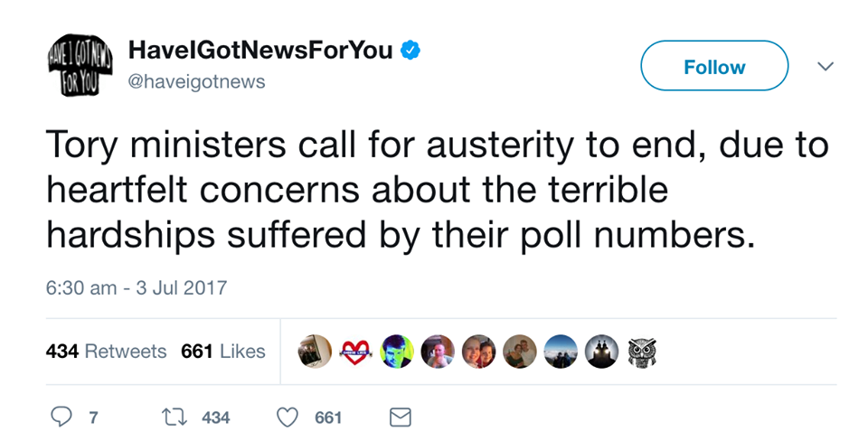Retweet using the retweet arrows icon
This screenshot has width=868, height=441.
pos(174,417)
